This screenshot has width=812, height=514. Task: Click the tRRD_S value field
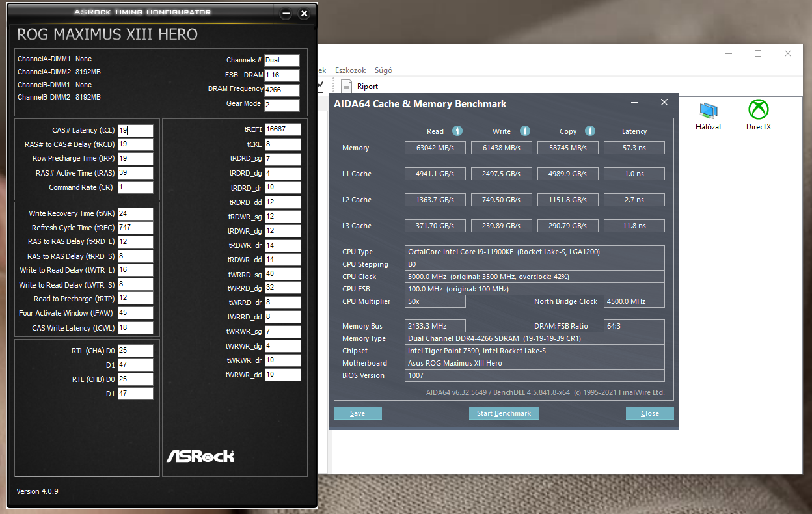pyautogui.click(x=135, y=256)
